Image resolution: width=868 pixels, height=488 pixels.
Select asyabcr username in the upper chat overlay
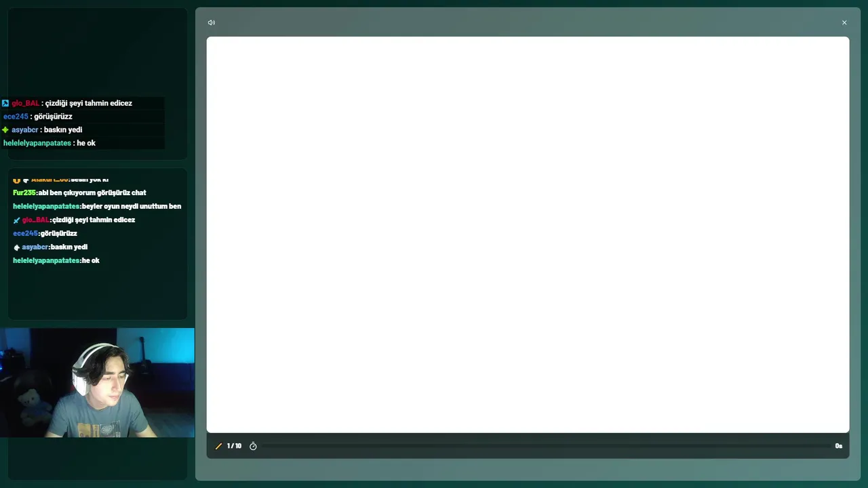24,129
